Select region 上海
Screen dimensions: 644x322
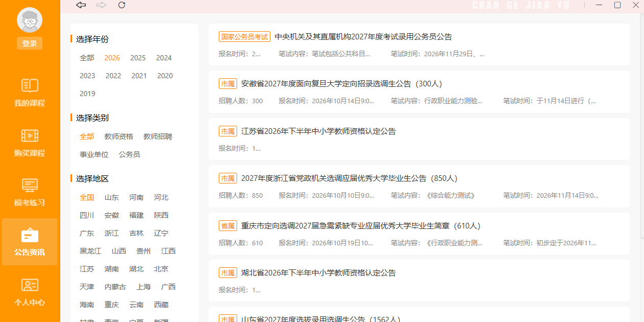pyautogui.click(x=144, y=287)
